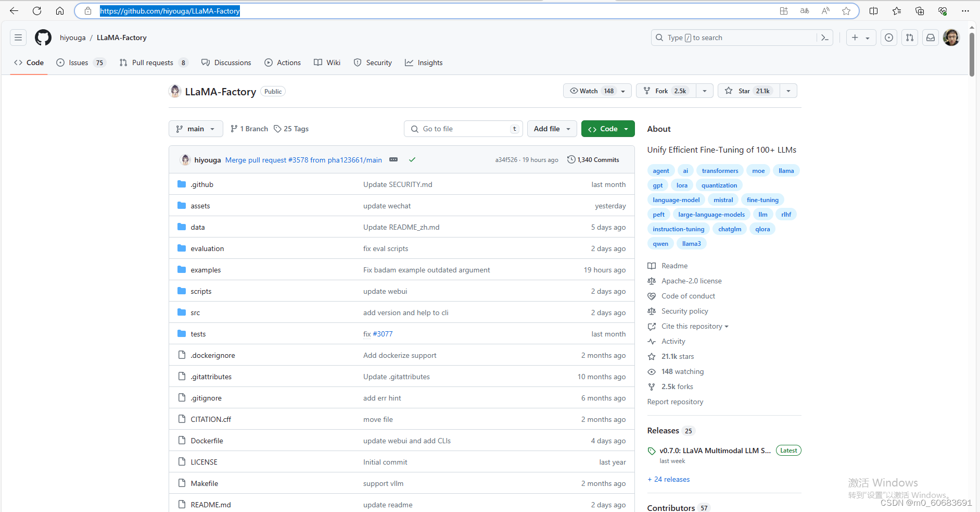Open GitHub hamburger navigation menu
980x512 pixels.
[18, 38]
